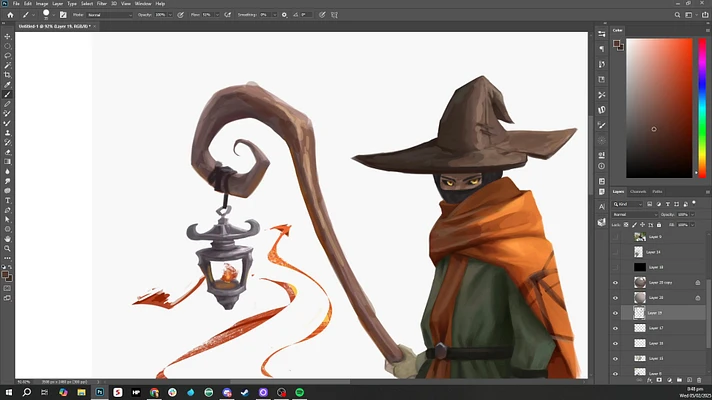Viewport: 712px width, 400px height.
Task: Add a layer mask
Action: click(659, 380)
